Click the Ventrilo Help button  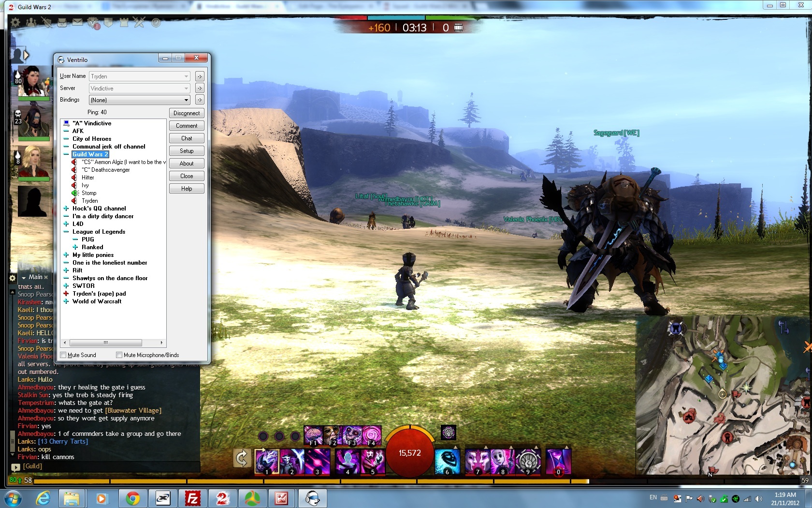[187, 189]
